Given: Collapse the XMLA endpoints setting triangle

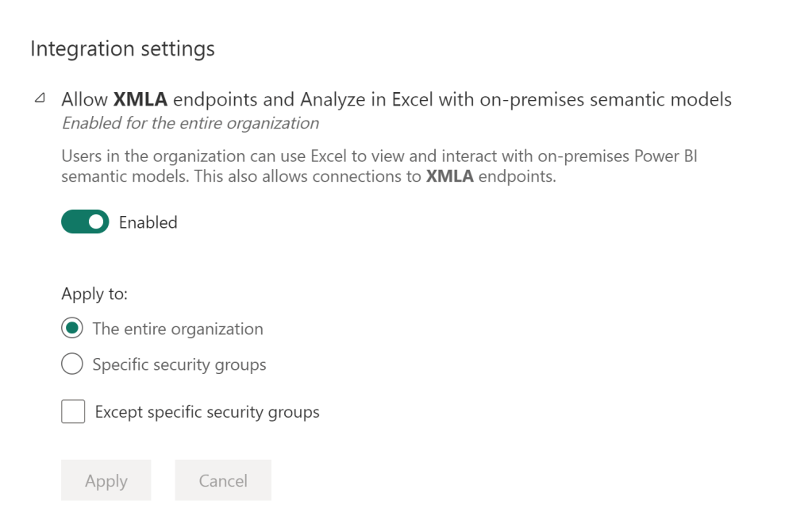Looking at the screenshot, I should [x=39, y=100].
